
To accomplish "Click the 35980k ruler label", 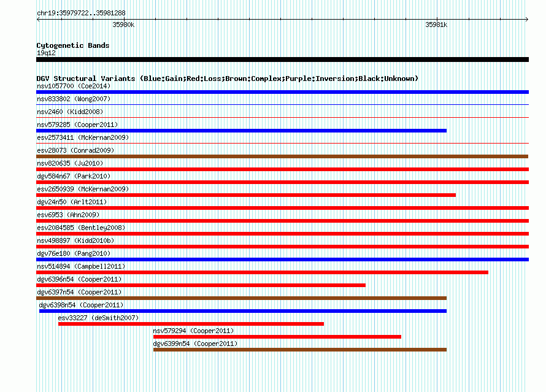I will pyautogui.click(x=123, y=25).
